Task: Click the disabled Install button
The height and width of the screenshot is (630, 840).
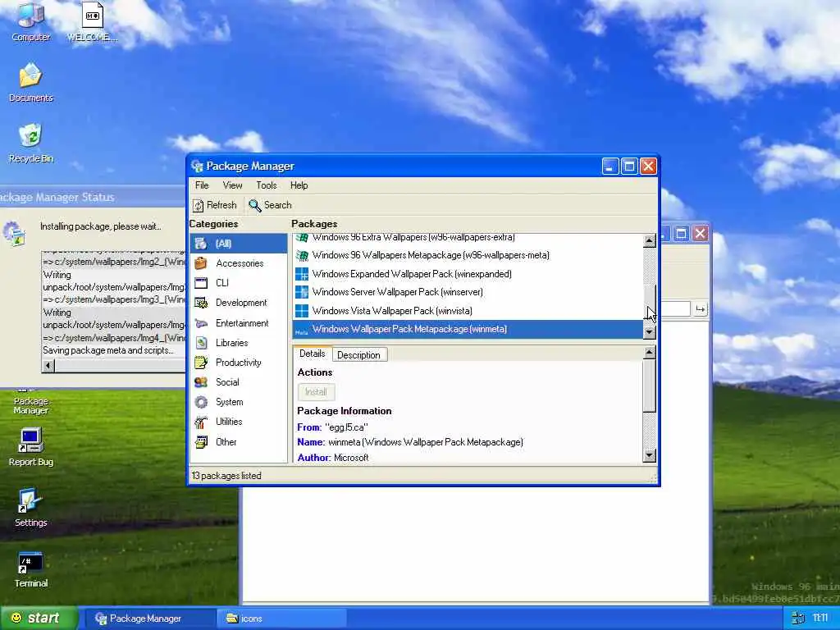Action: (x=316, y=391)
